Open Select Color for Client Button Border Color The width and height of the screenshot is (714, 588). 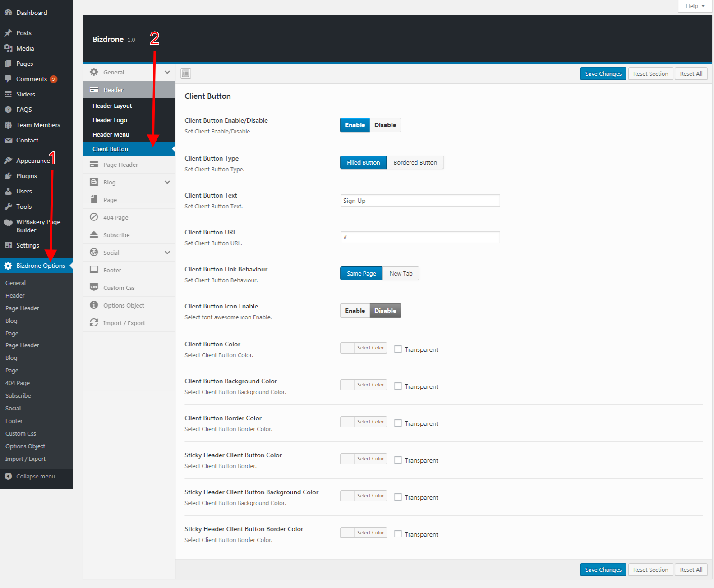tap(364, 422)
